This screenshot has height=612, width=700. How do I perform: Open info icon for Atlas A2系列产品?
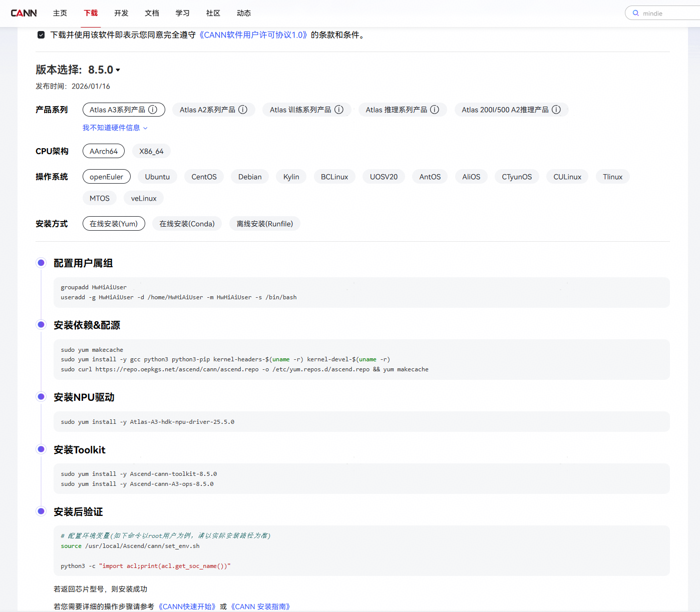pos(243,110)
